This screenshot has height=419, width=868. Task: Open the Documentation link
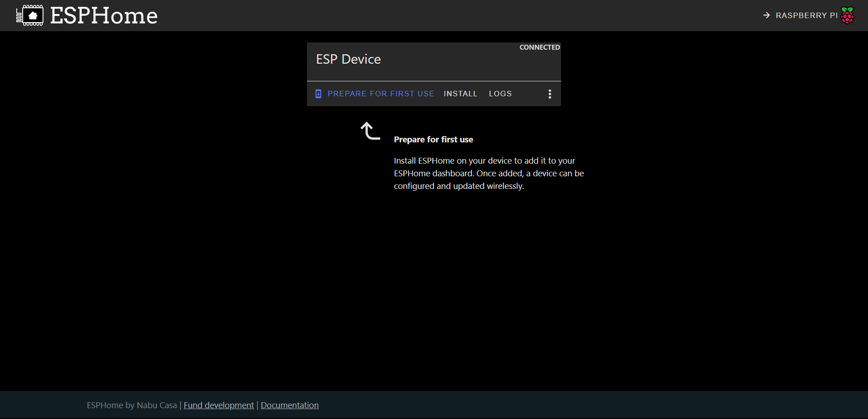[290, 405]
